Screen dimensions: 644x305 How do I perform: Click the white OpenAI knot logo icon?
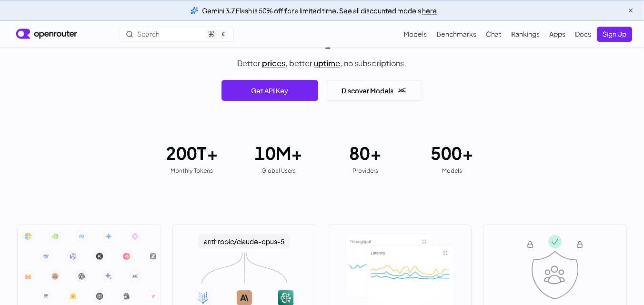tap(81, 276)
